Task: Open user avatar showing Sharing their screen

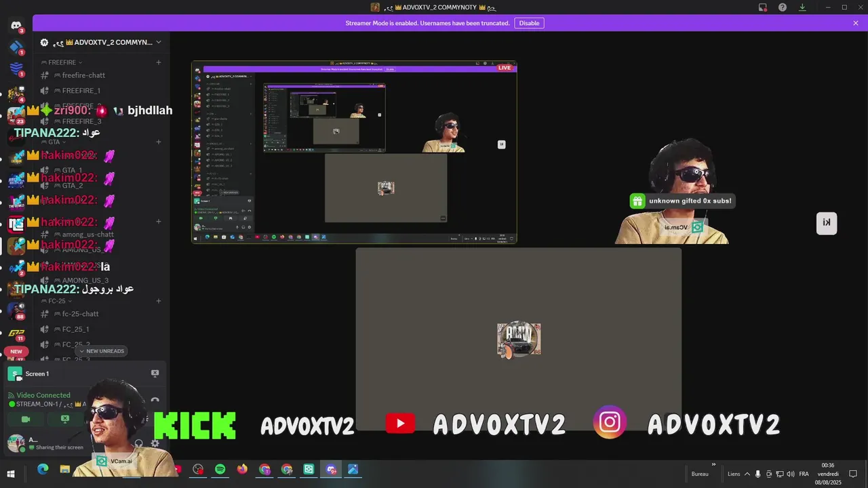Action: 16,444
